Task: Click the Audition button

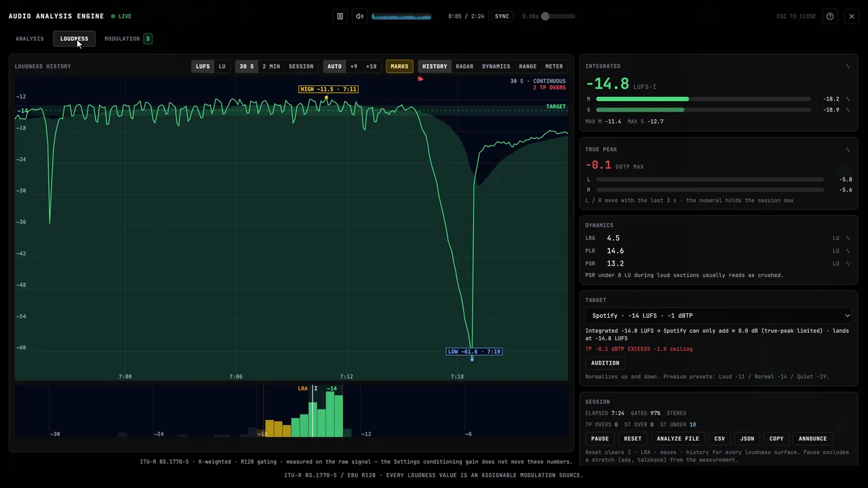Action: click(x=605, y=363)
